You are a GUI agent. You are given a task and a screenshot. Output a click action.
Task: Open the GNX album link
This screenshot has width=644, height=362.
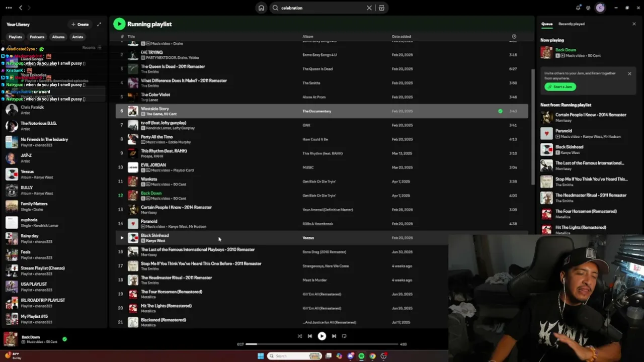coord(306,125)
